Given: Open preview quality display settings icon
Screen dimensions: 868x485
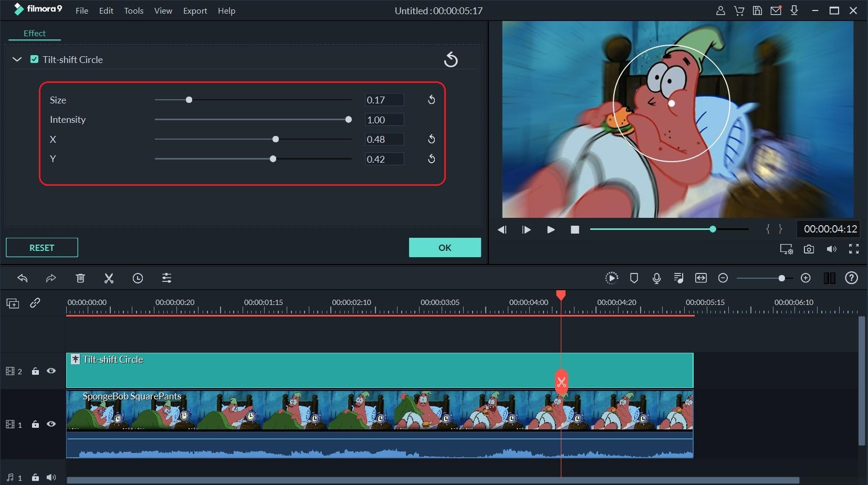Looking at the screenshot, I should click(x=786, y=249).
